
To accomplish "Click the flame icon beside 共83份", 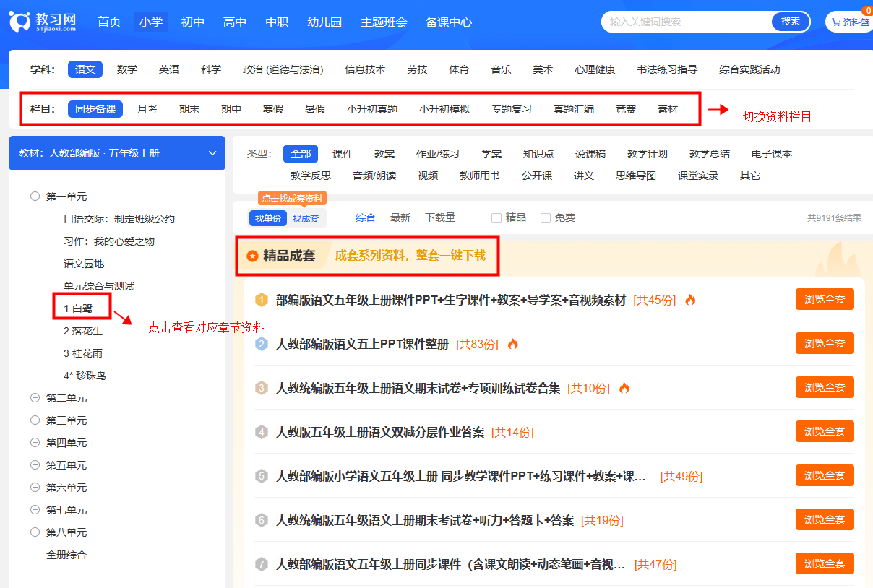I will (x=513, y=344).
